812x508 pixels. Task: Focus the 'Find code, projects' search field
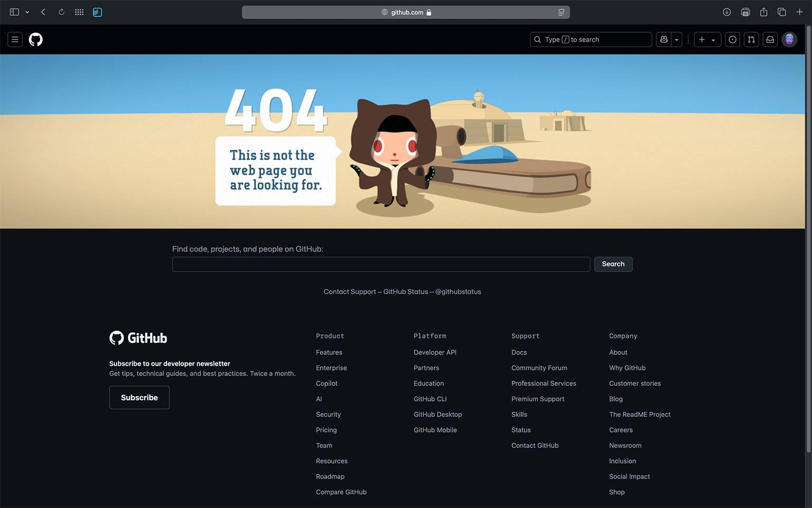tap(381, 264)
